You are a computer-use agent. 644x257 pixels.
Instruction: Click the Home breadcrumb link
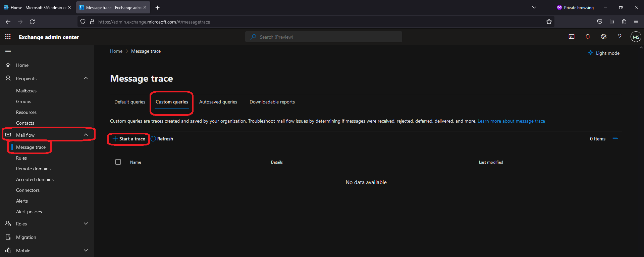coord(116,51)
